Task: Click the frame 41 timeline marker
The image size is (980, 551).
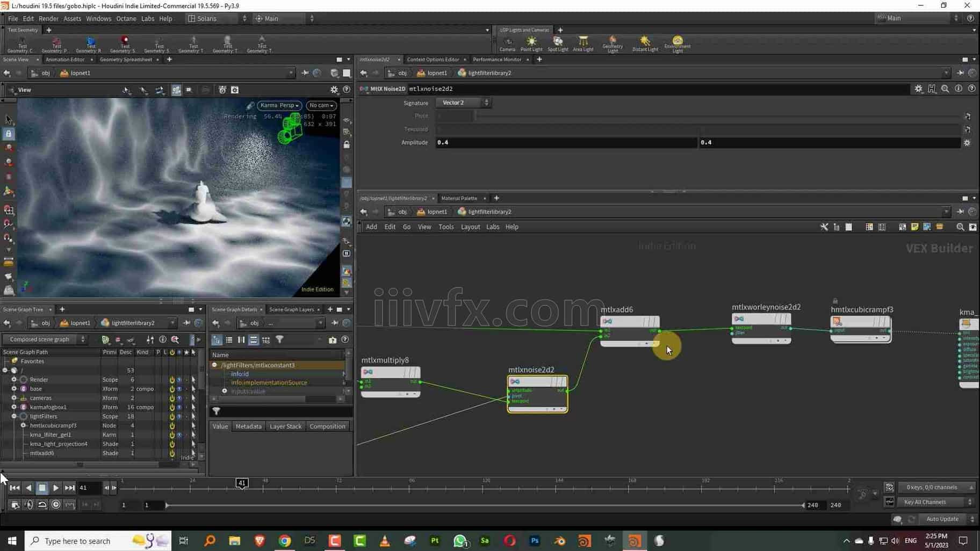Action: click(242, 483)
